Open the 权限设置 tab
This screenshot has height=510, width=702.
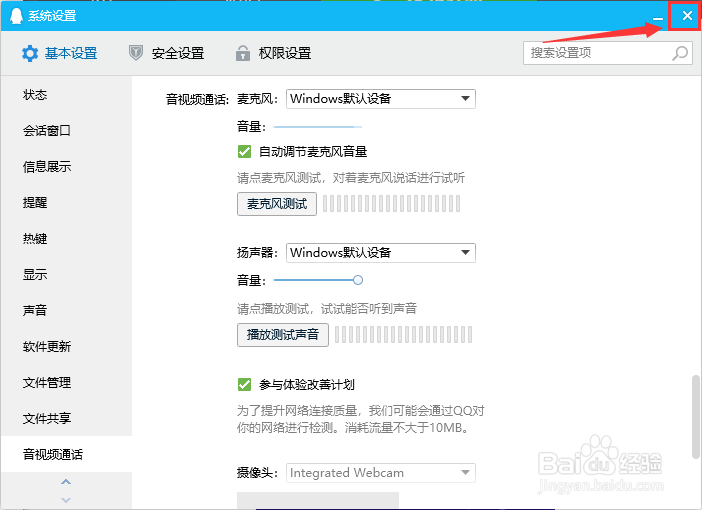click(x=273, y=53)
